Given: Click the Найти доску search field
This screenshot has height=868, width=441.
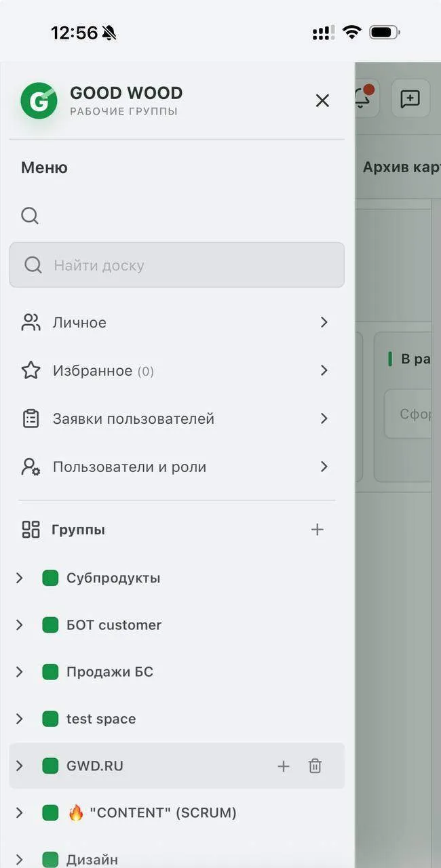Looking at the screenshot, I should [x=176, y=265].
